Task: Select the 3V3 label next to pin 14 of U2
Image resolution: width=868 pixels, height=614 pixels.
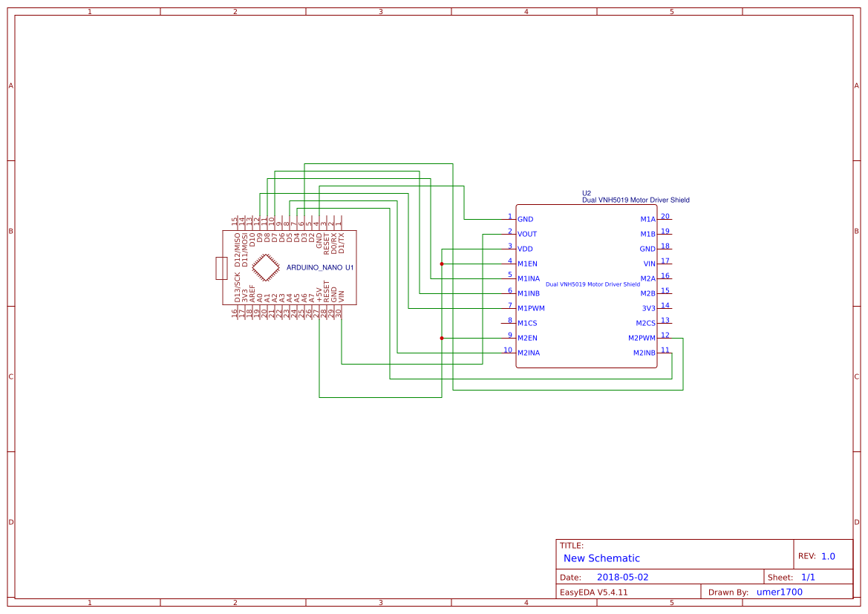Action: click(649, 308)
